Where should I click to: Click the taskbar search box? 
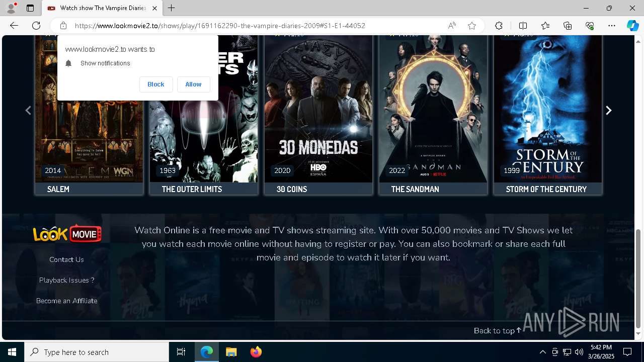(97, 352)
